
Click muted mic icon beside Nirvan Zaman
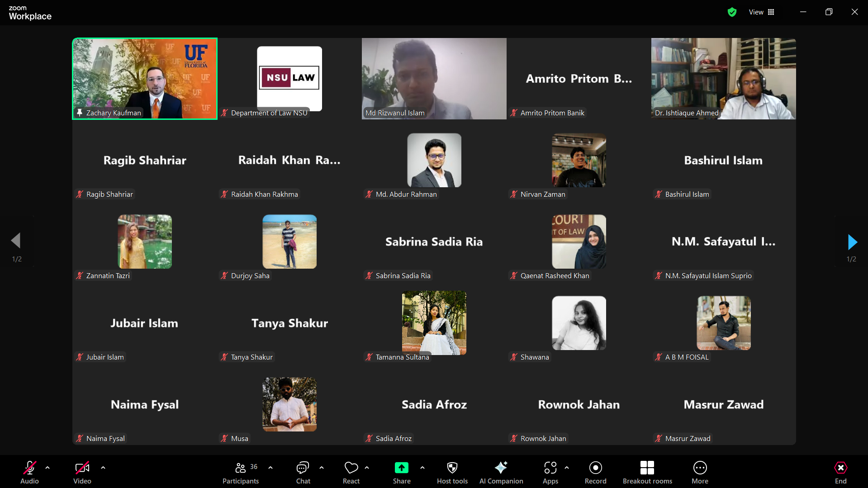pos(514,194)
